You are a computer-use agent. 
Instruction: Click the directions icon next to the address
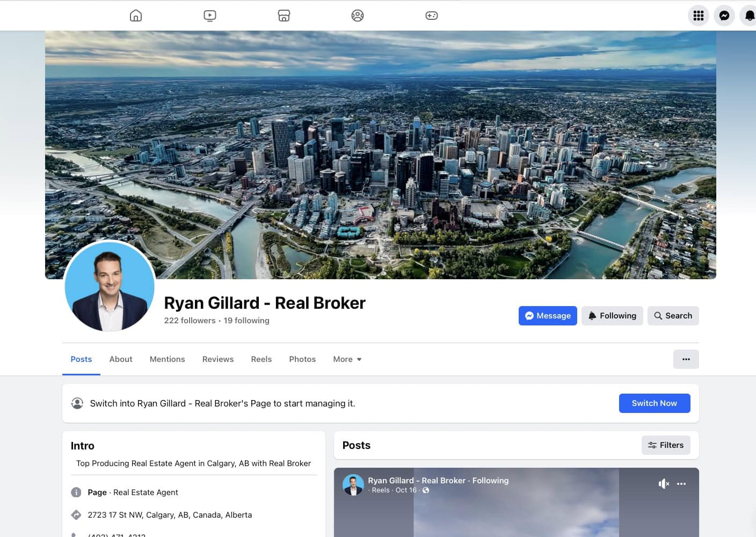[x=76, y=515]
